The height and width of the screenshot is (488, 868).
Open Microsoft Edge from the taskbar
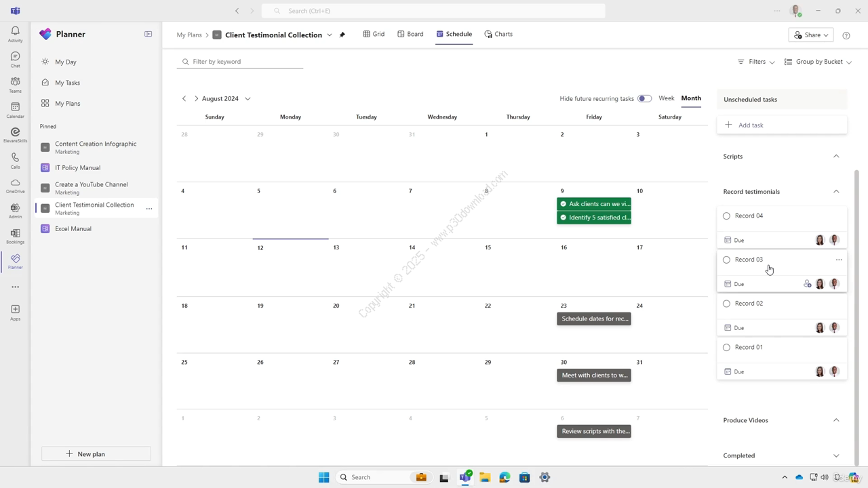click(x=505, y=477)
